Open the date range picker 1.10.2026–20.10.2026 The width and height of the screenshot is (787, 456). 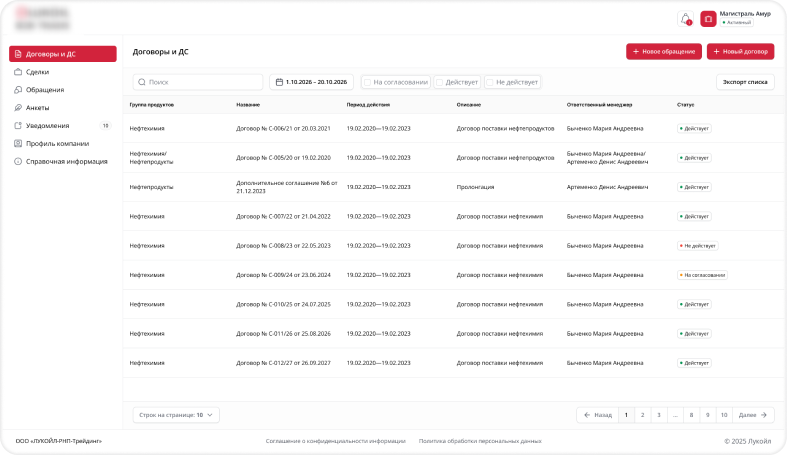[x=311, y=82]
